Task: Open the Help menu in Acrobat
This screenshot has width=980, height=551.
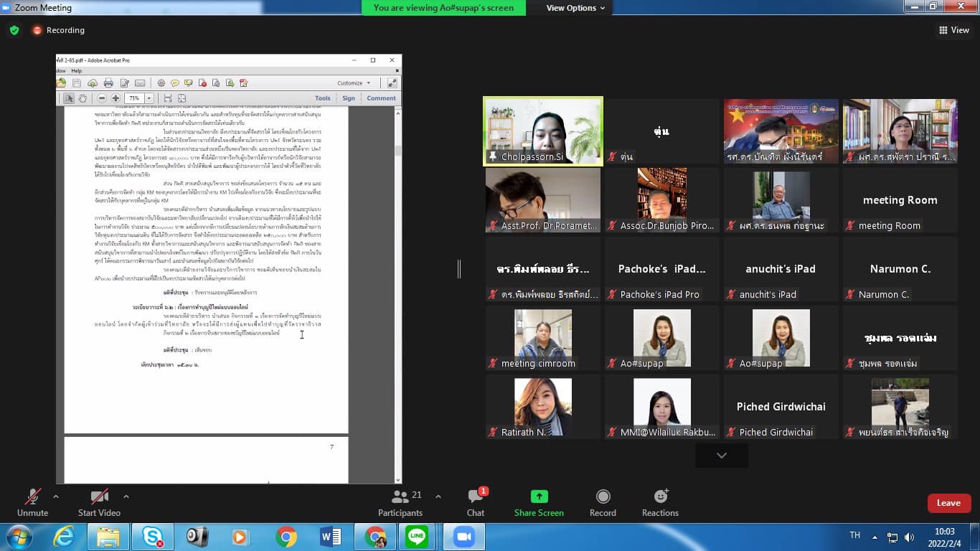Action: (x=76, y=71)
